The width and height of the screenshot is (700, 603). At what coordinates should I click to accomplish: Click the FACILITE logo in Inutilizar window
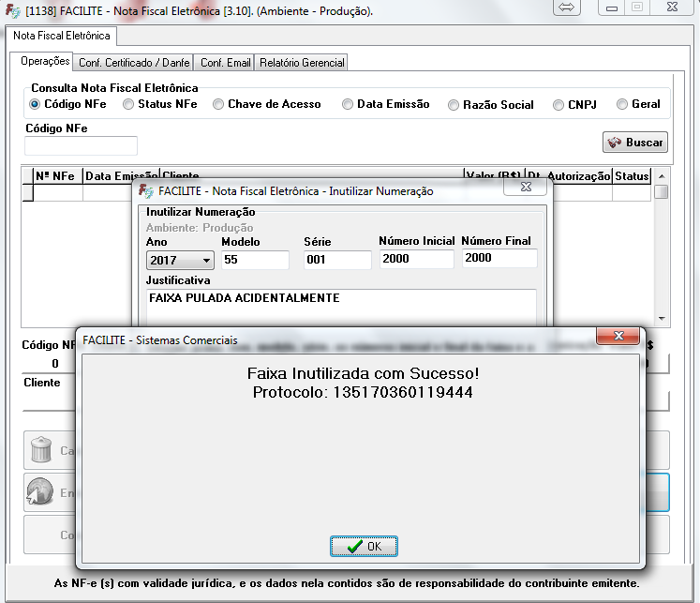click(x=146, y=190)
